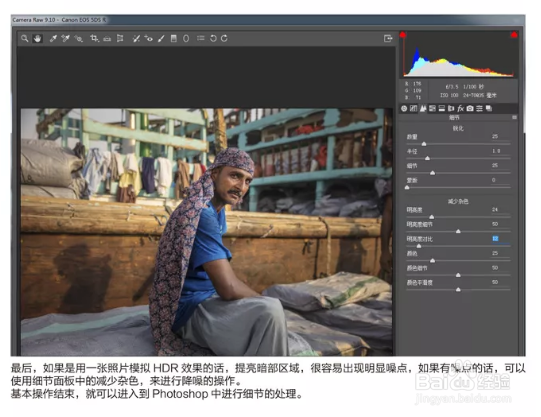This screenshot has height=417, width=541.
Task: Rotate image clockwise
Action: [x=224, y=39]
